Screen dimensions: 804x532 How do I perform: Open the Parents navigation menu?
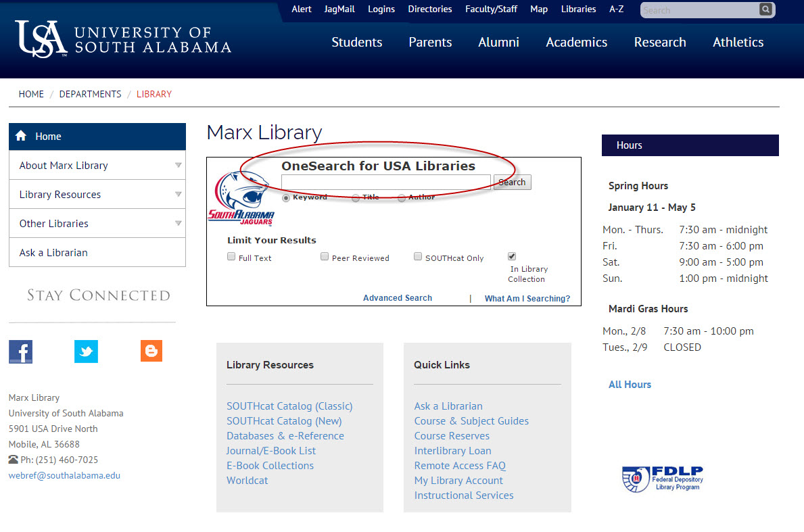[x=430, y=42]
